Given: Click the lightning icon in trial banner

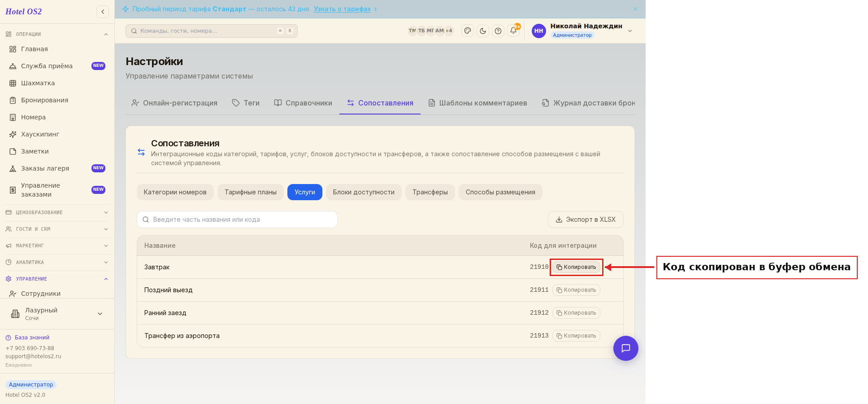Looking at the screenshot, I should (x=126, y=9).
